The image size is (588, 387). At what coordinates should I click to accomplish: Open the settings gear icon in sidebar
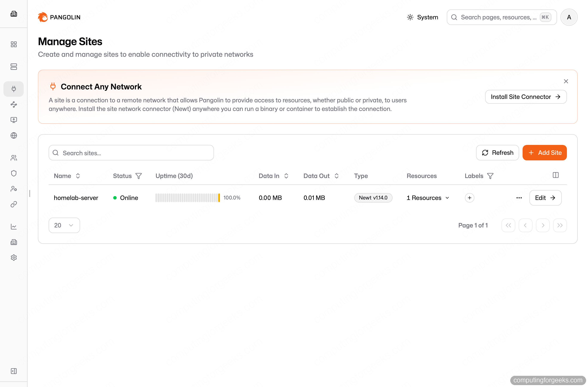click(14, 258)
